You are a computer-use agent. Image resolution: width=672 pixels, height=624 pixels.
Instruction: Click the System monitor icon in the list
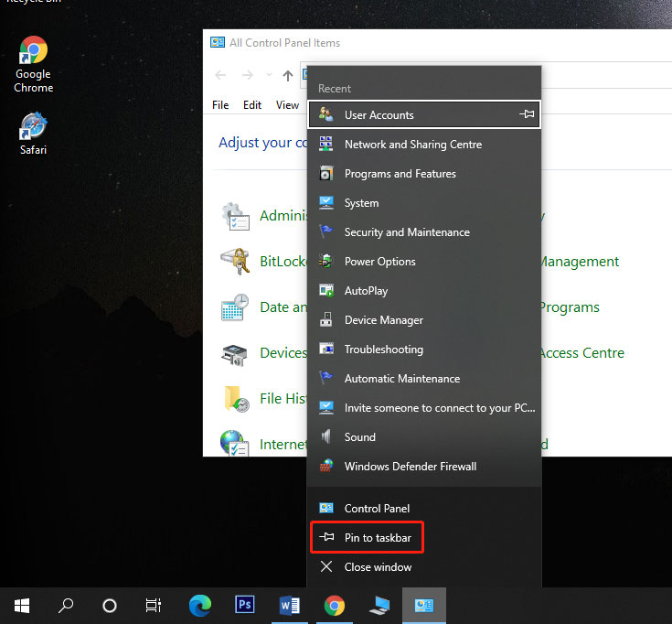pyautogui.click(x=326, y=202)
